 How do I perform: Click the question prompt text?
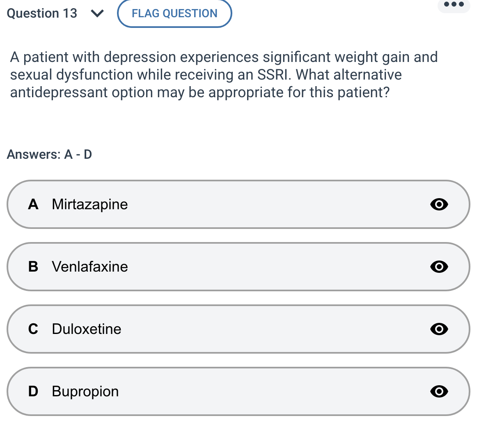click(224, 75)
